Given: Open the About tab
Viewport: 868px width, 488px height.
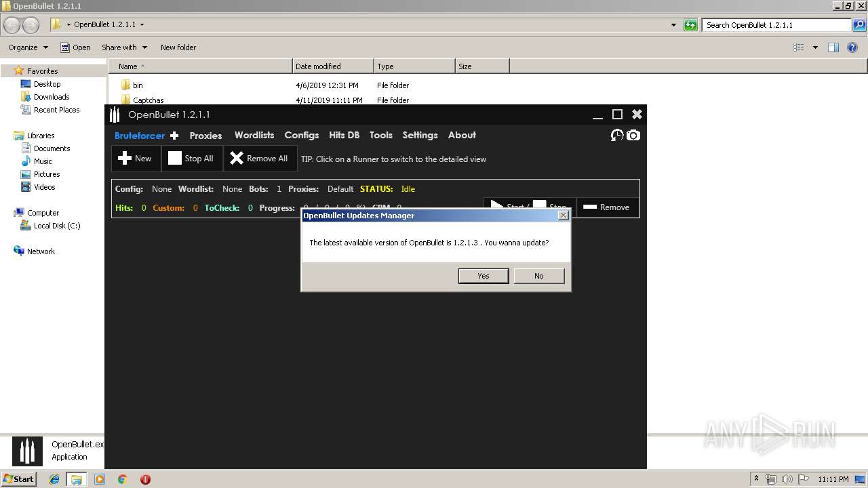Looking at the screenshot, I should [x=462, y=135].
